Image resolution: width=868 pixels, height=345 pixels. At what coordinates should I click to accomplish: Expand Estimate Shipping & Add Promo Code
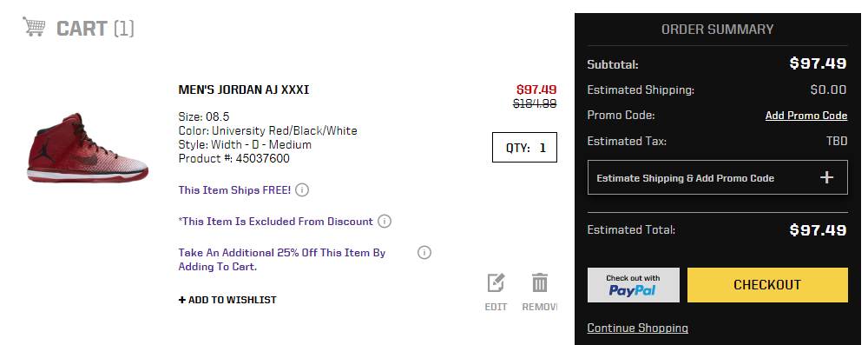click(x=718, y=177)
